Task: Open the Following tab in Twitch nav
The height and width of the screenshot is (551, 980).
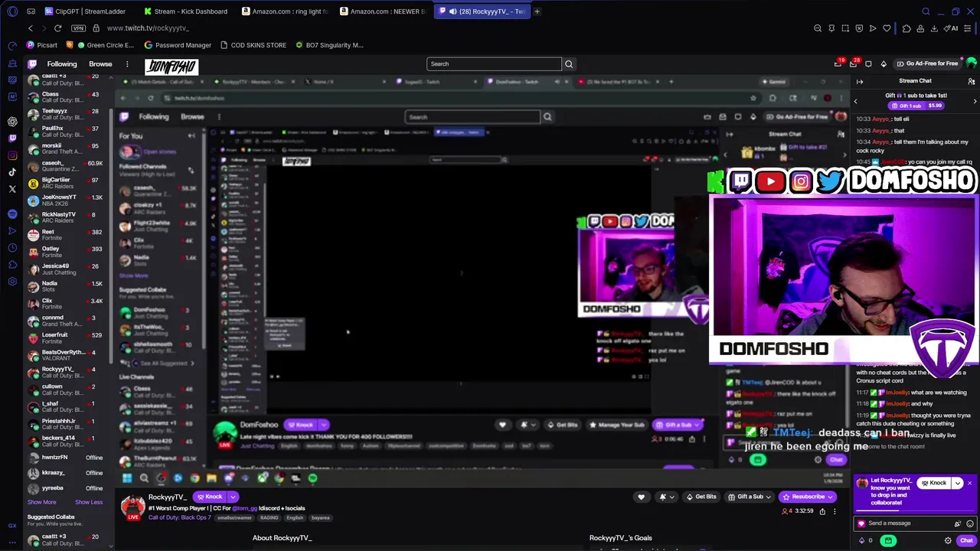Action: point(62,64)
